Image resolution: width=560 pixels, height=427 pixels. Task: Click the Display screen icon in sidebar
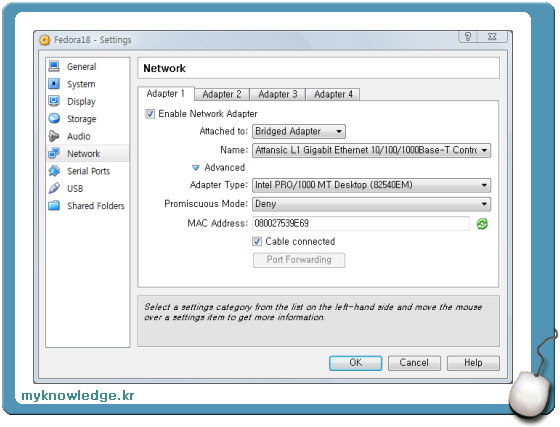click(54, 101)
